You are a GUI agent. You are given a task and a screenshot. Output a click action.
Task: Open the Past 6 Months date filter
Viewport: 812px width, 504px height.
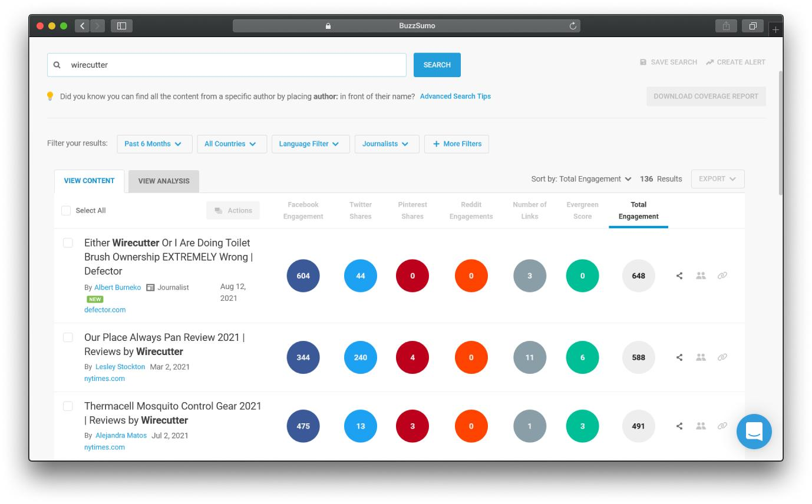point(154,144)
